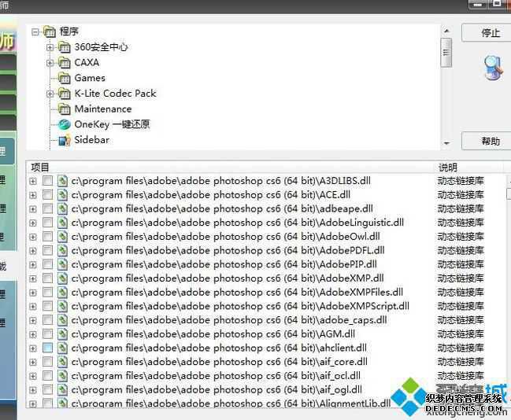Click the file icon of AdobeXMPScript.dll
The image size is (511, 420).
pos(62,306)
